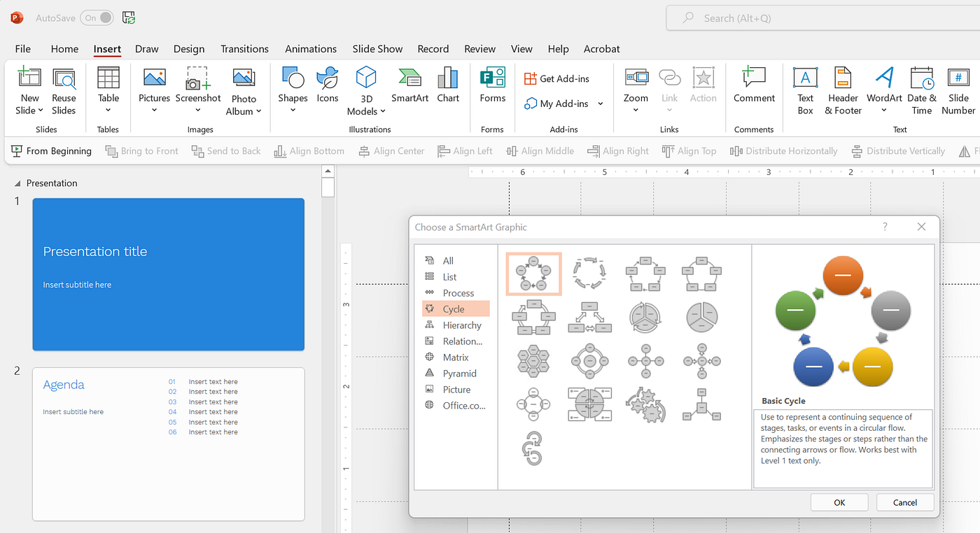Click the Slide Number icon

958,78
